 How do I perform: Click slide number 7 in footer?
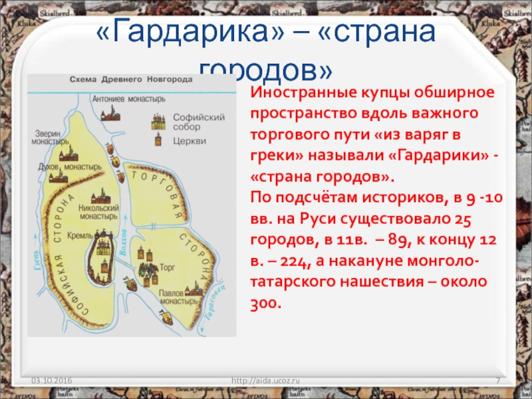point(498,379)
